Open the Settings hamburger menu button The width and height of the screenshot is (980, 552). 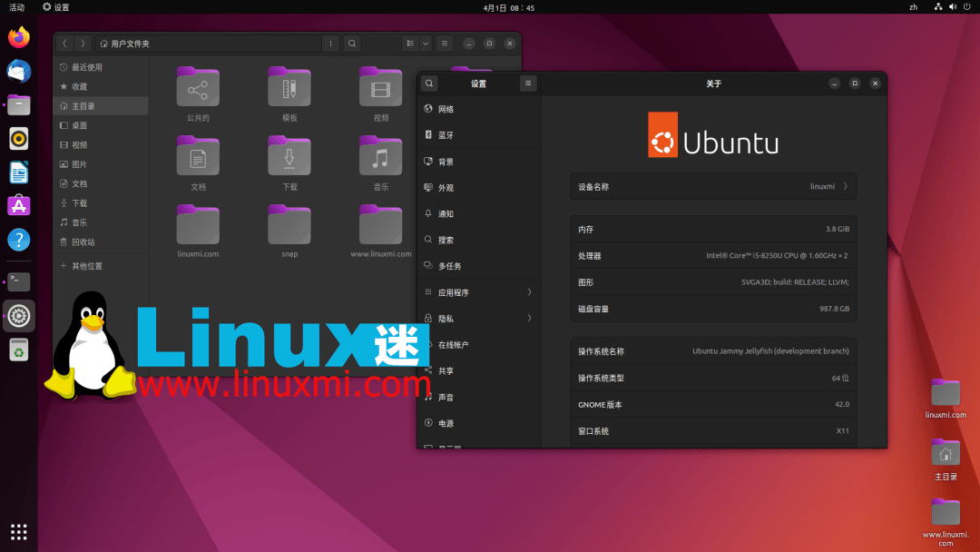529,84
